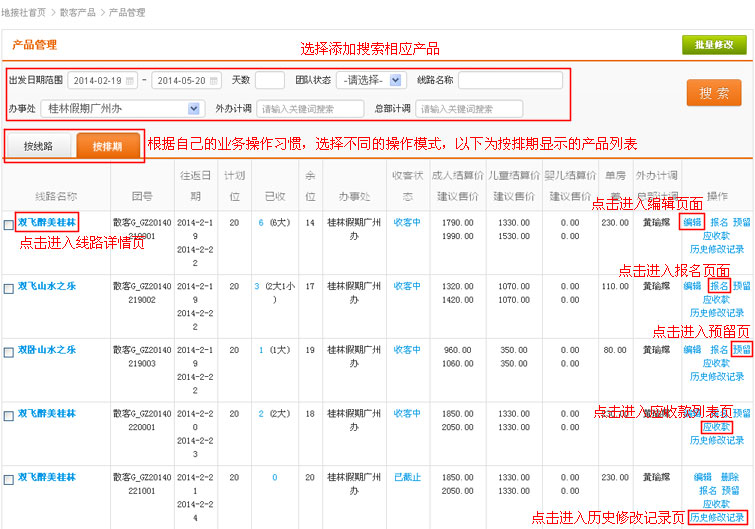The width and height of the screenshot is (755, 529).
Task: Open the 办事处 dropdown showing 桂林假期广州办
Action: 193,109
